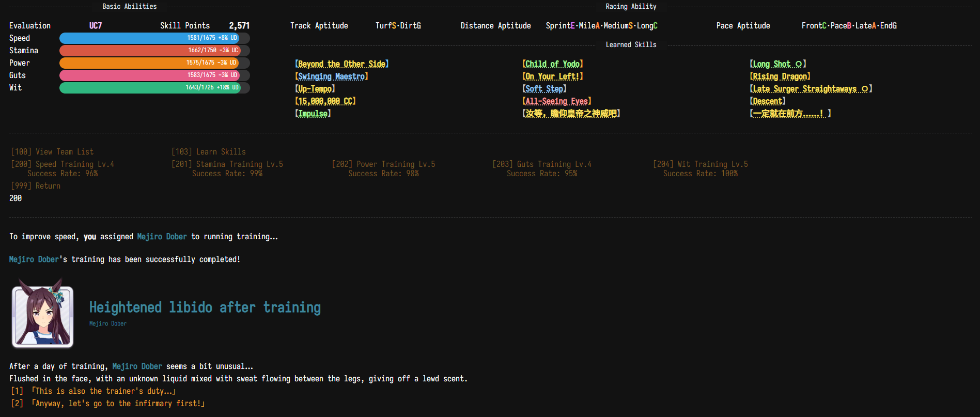Screen dimensions: 980x417
Task: Click the Distance Aptitude value SprintE·MileA·MediumS·LongC
Action: (602, 26)
